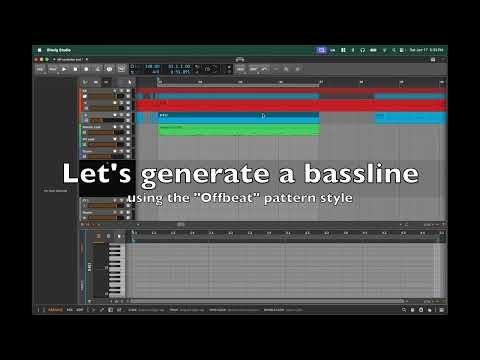Click the headphones icon in the macOS menu bar
Screen dimensions: 480x360
point(362,50)
